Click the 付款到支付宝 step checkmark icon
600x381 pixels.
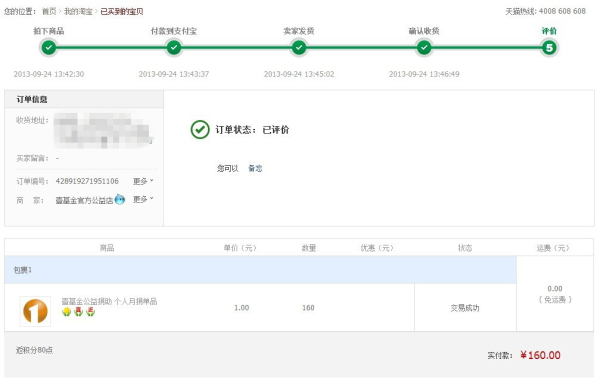tap(174, 48)
